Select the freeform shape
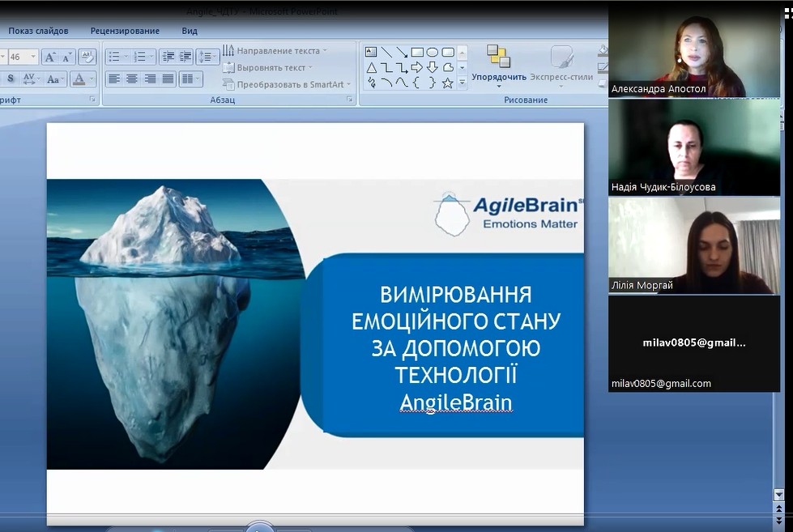 click(448, 67)
